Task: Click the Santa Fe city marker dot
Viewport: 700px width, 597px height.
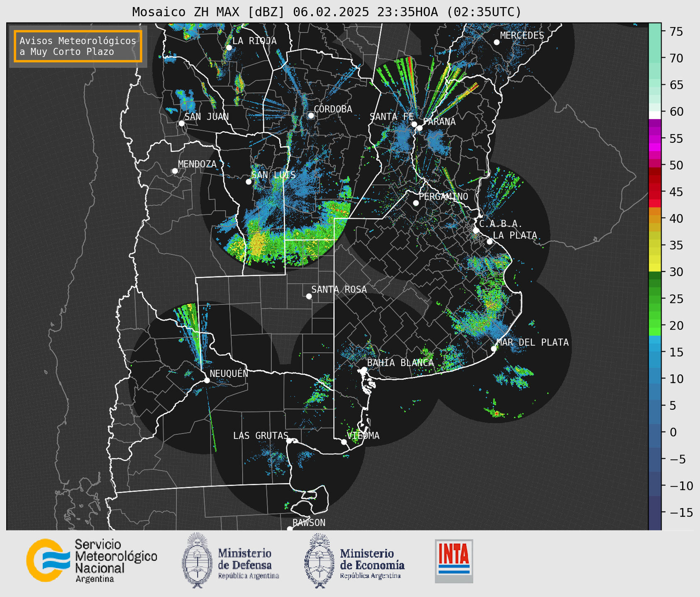Action: (414, 124)
